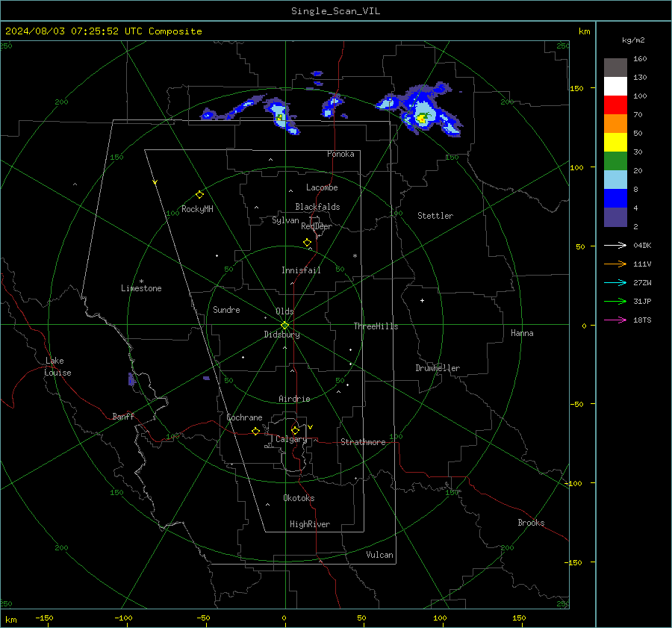Click the storm cell core north of Ponoka

tap(280, 117)
